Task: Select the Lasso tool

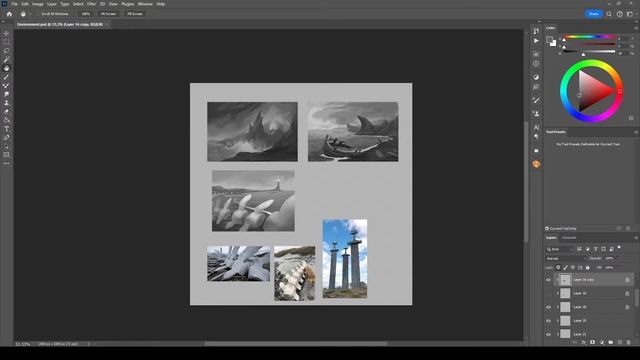Action: point(6,51)
